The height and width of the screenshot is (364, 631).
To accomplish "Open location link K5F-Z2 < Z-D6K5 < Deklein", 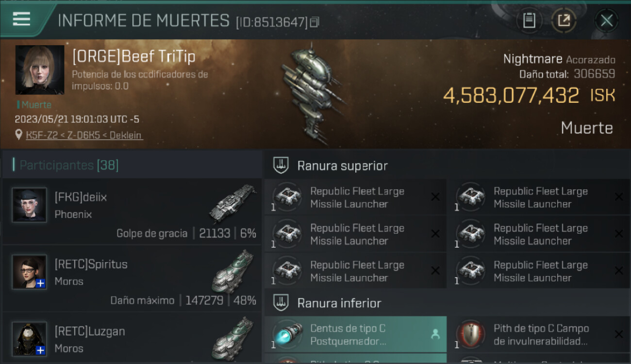I will [x=84, y=135].
